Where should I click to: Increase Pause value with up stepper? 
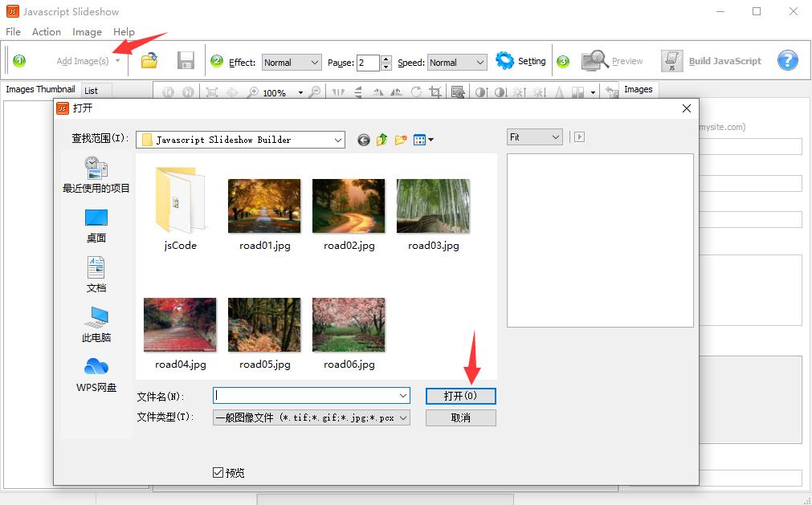pyautogui.click(x=386, y=59)
